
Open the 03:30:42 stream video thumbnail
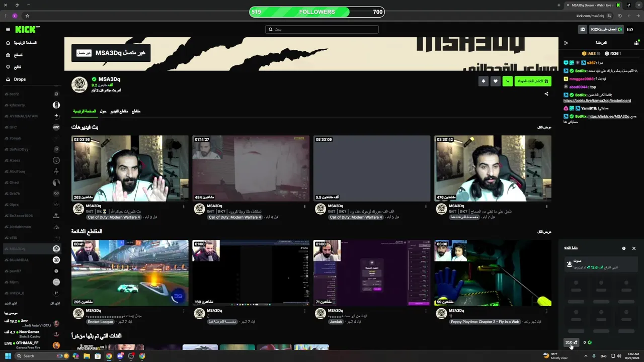click(x=493, y=168)
